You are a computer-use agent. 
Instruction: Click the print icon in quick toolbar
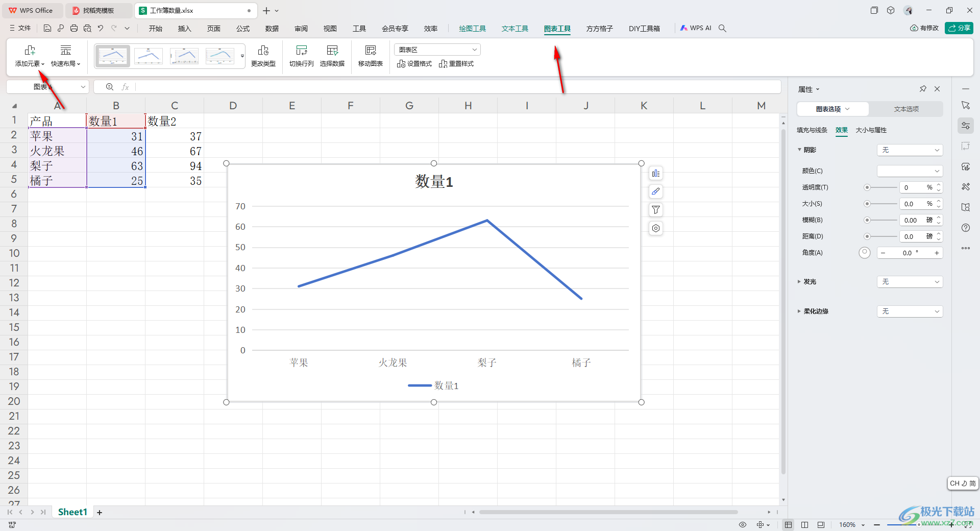point(74,28)
